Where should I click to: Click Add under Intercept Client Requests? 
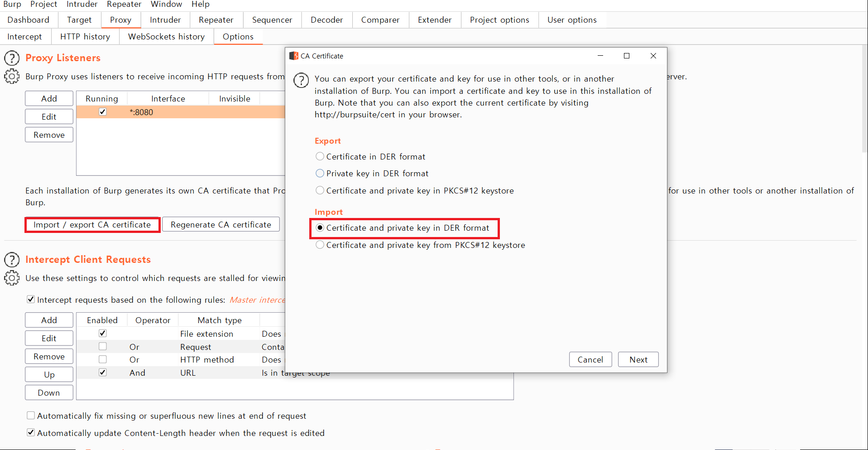coord(49,320)
